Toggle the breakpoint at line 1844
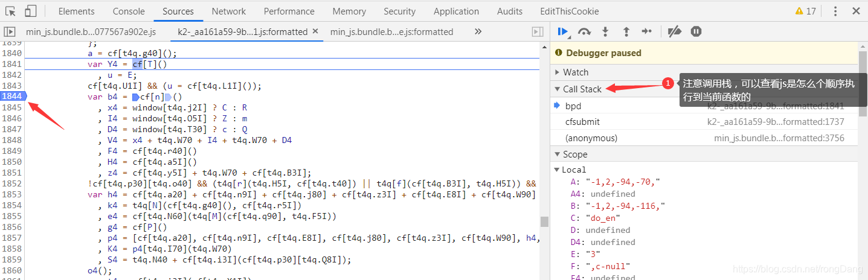 coord(13,96)
